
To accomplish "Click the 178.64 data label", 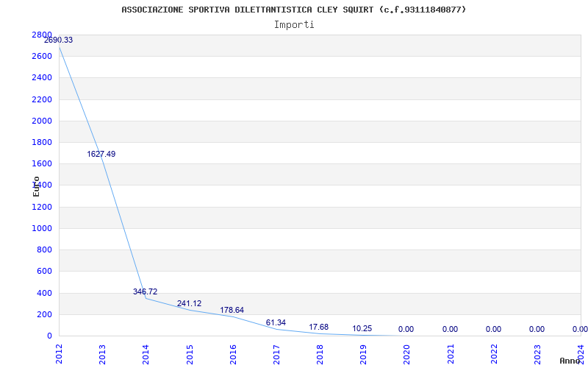I will tap(232, 310).
